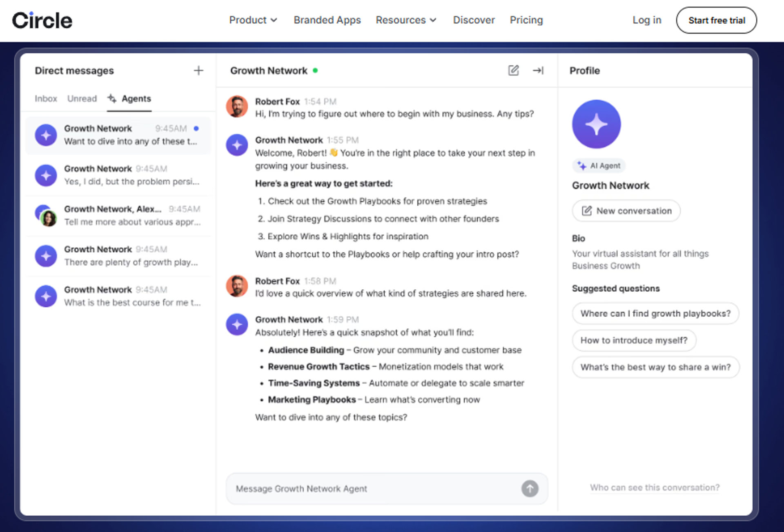Click the Robert Fox name on the 1:54 PM message
This screenshot has height=532, width=784.
[x=277, y=101]
